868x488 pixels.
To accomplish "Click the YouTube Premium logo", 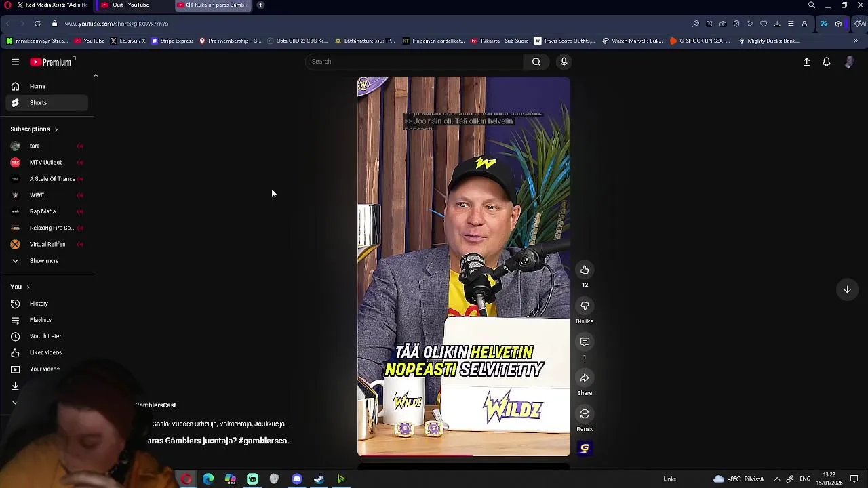I will click(x=51, y=62).
